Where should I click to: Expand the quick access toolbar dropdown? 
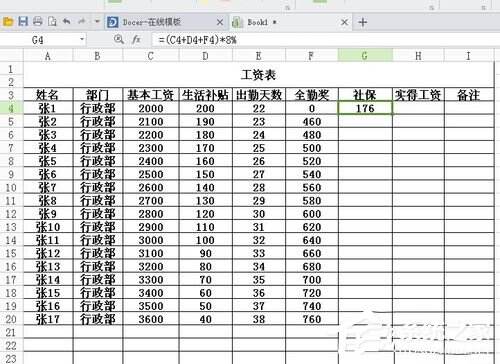(97, 22)
